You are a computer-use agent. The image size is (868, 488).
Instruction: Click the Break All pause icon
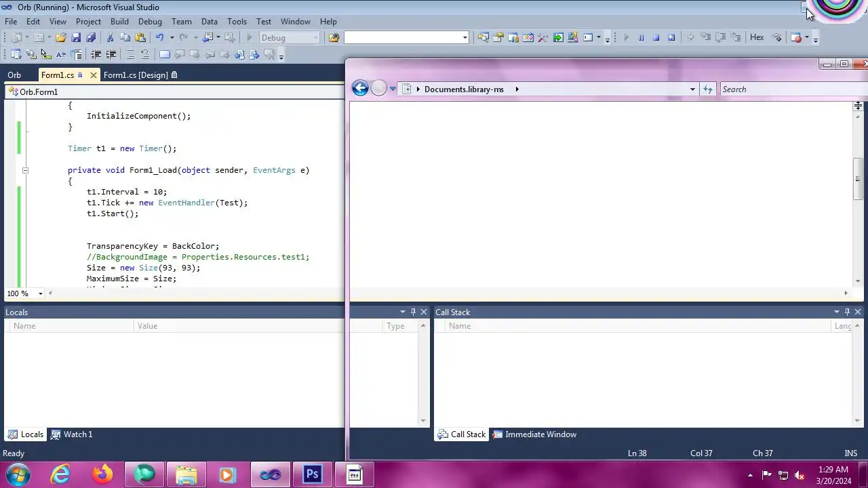641,38
